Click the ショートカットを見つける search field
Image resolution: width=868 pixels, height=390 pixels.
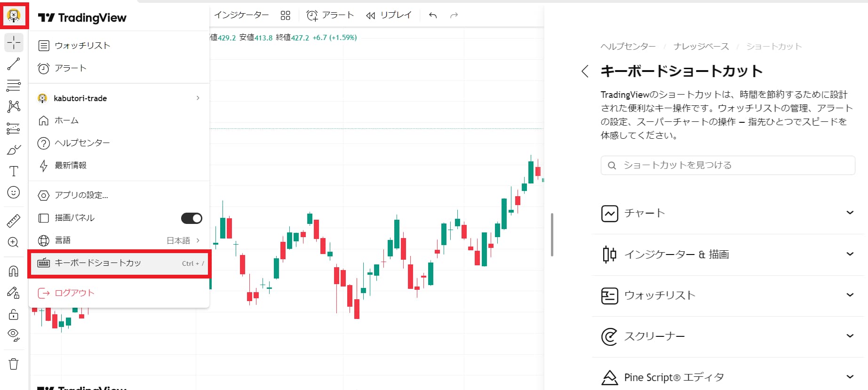click(x=734, y=166)
